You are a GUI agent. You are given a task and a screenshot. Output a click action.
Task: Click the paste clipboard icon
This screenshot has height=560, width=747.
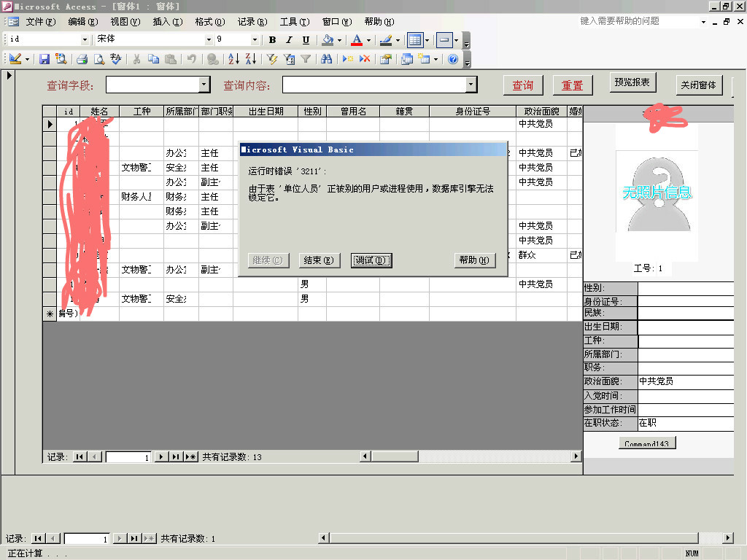[x=170, y=58]
